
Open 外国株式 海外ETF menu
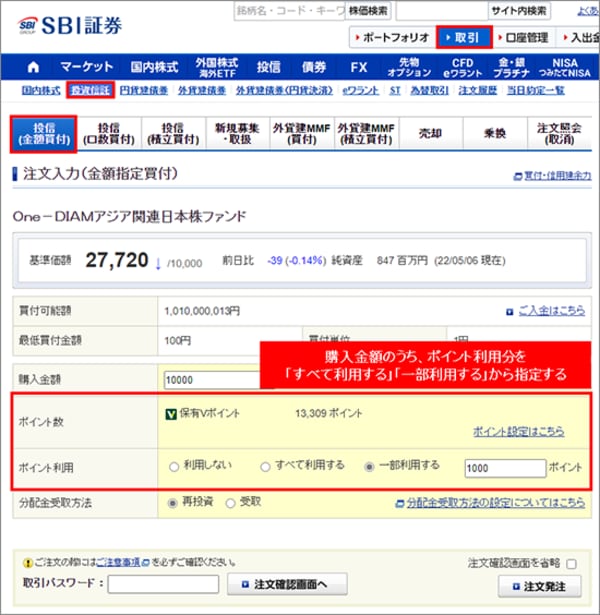tap(217, 67)
